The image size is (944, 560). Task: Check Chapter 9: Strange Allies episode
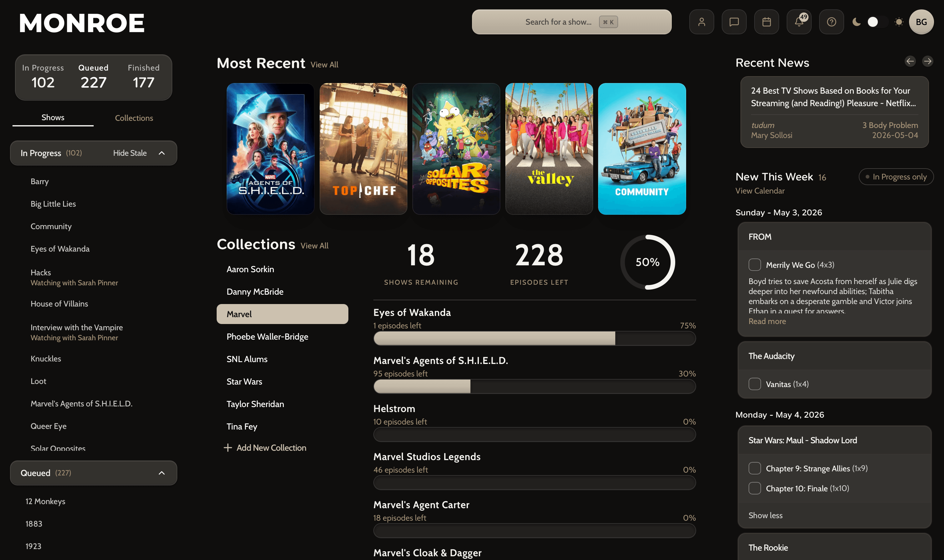(x=755, y=468)
